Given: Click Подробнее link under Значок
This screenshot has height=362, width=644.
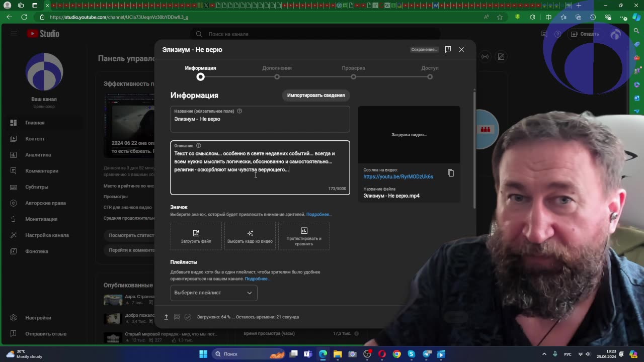Looking at the screenshot, I should tap(319, 214).
